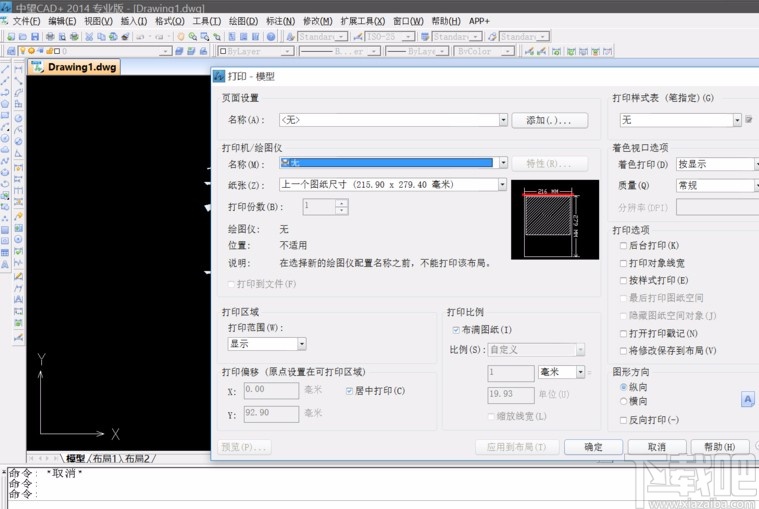Open the 视图(V) menu
The width and height of the screenshot is (759, 509).
[98, 21]
